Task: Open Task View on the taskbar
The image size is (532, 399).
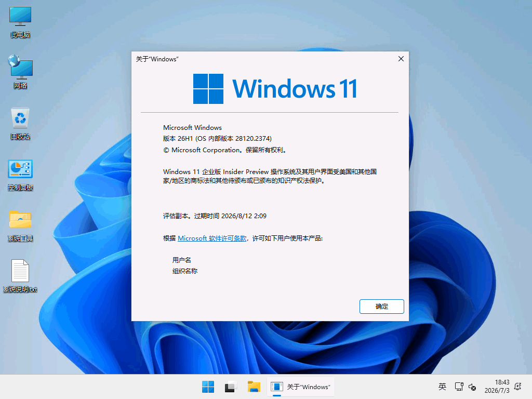Action: click(231, 387)
